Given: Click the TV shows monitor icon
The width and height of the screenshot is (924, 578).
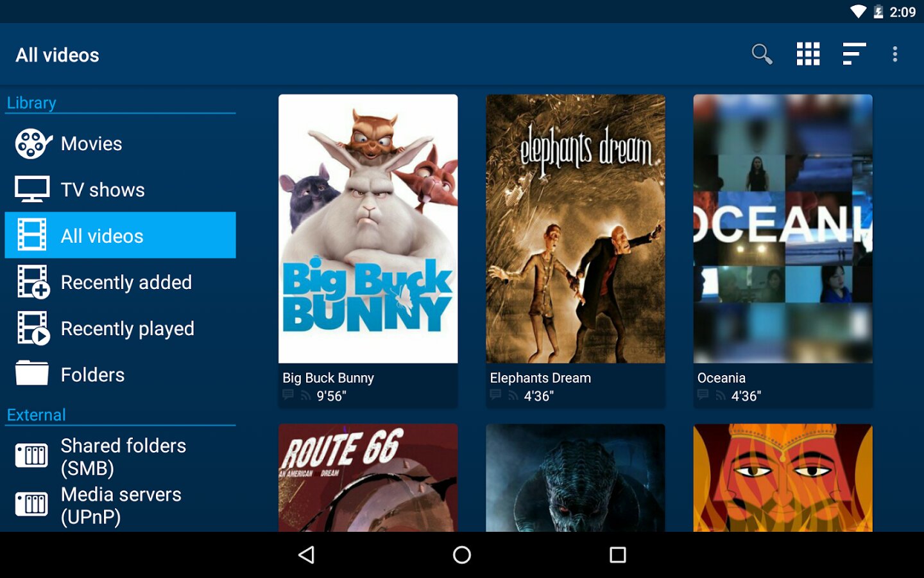Looking at the screenshot, I should click(32, 189).
